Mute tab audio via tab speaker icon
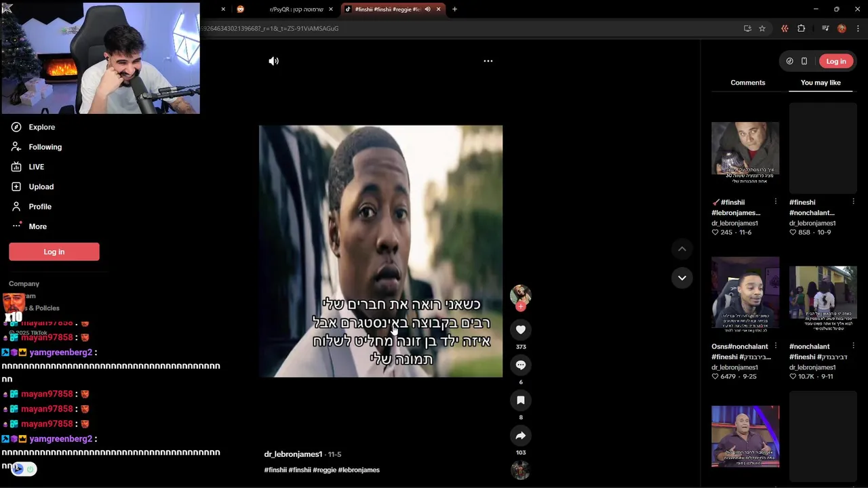 [x=427, y=9]
